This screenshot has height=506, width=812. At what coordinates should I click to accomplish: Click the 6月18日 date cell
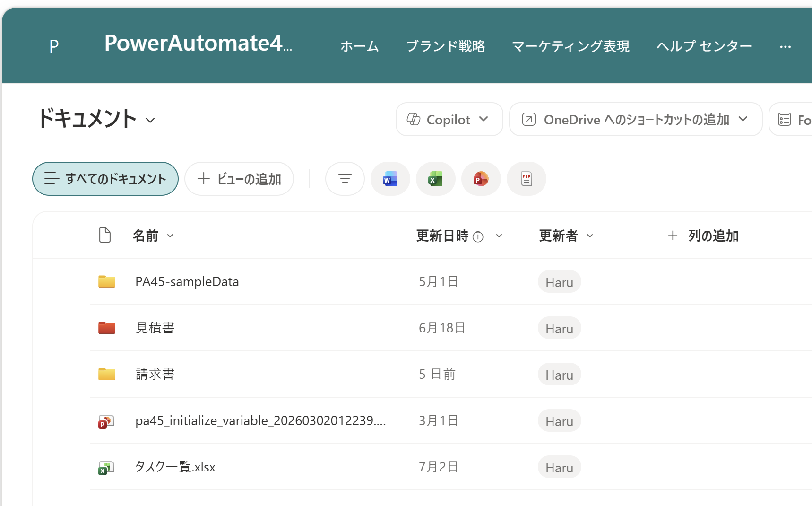point(442,328)
